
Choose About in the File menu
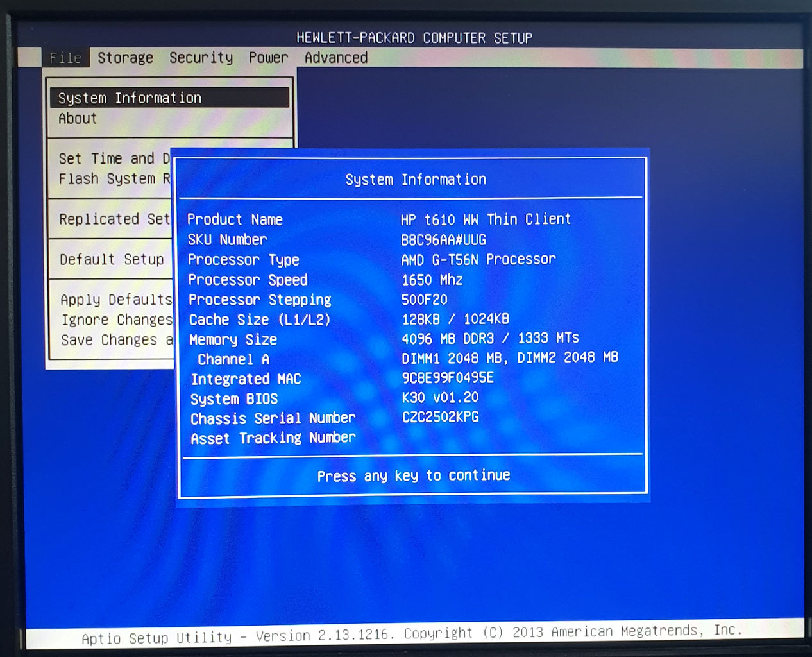point(78,119)
